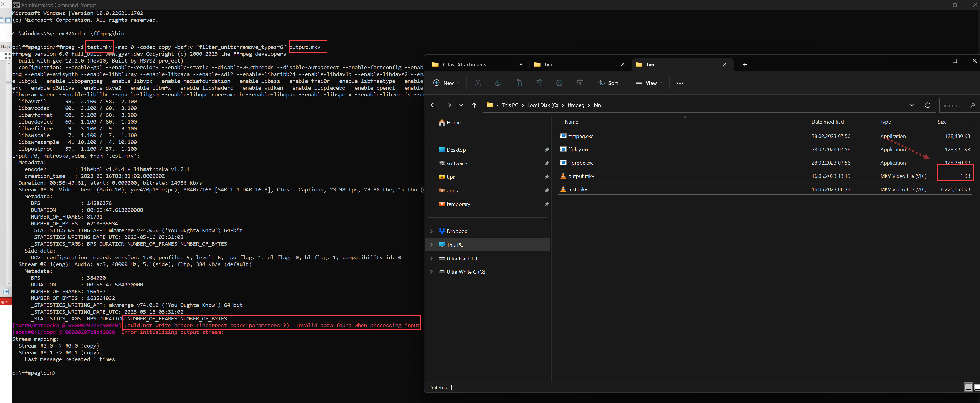Select the output.mkv file
980x403 pixels.
pyautogui.click(x=581, y=176)
